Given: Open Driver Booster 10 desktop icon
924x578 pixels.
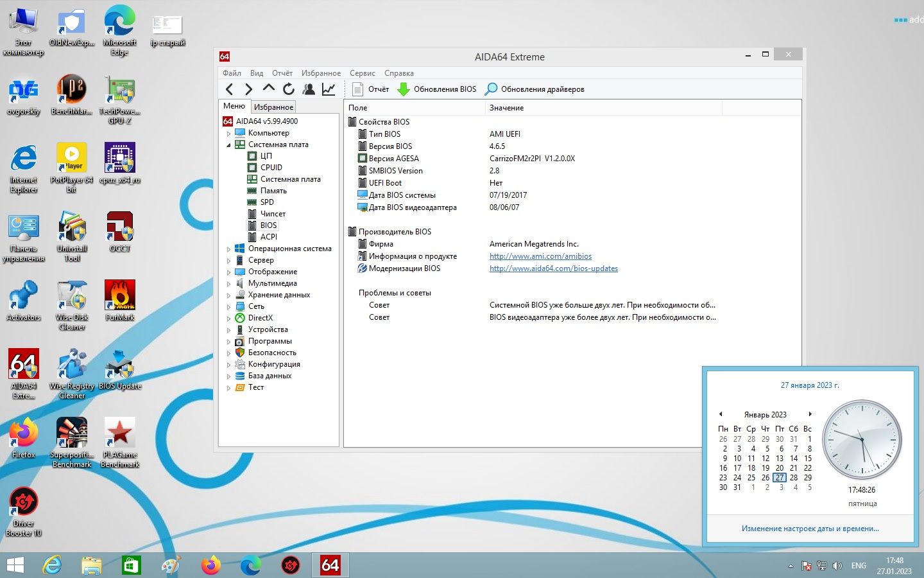Looking at the screenshot, I should pos(24,512).
